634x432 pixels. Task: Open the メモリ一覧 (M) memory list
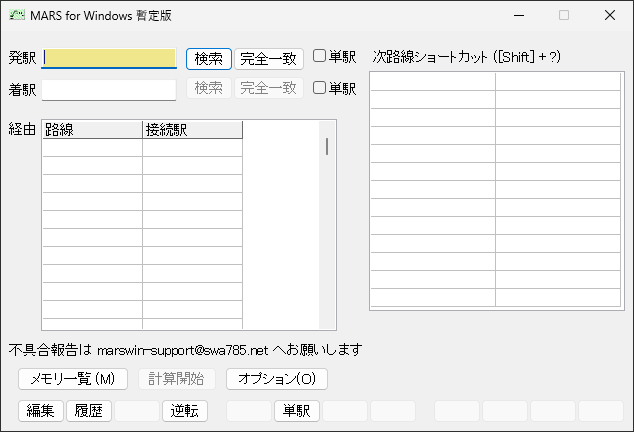pos(73,379)
